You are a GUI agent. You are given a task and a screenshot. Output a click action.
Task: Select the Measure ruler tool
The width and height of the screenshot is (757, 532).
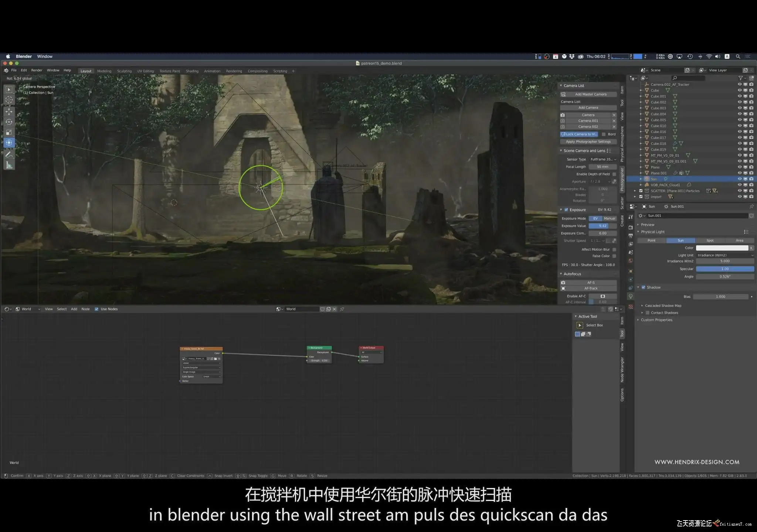9,165
